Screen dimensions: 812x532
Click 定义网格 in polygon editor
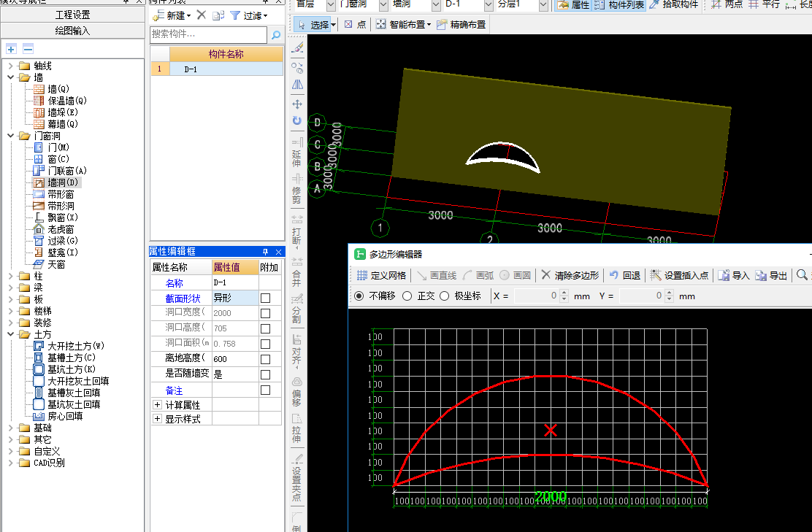382,275
